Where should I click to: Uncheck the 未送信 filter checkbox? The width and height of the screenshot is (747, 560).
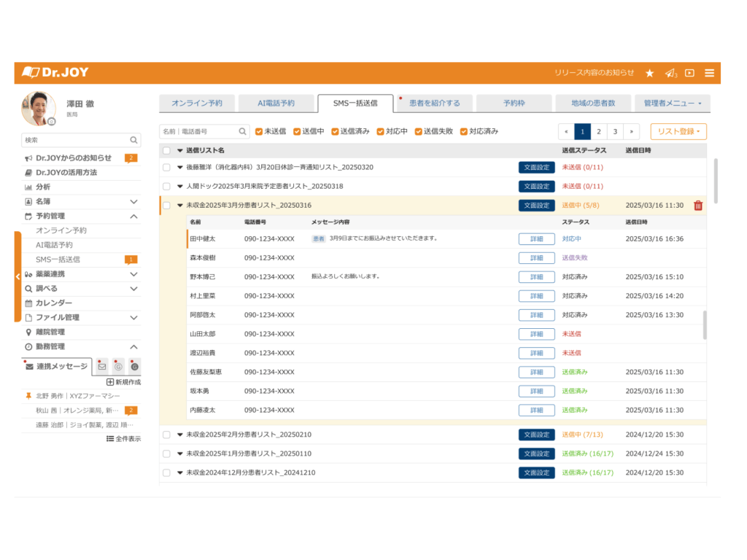[259, 132]
